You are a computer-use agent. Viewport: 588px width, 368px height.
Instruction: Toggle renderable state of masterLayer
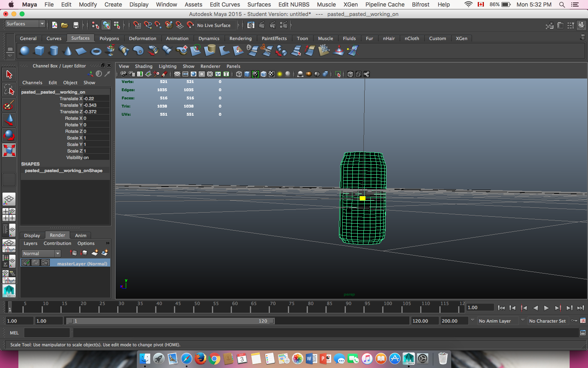[26, 263]
